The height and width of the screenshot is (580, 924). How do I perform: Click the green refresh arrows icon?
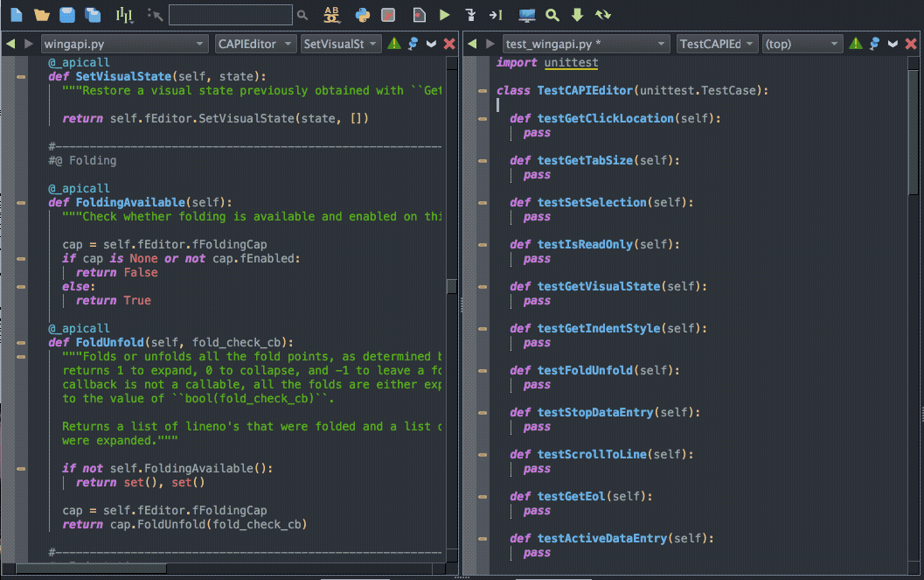603,15
